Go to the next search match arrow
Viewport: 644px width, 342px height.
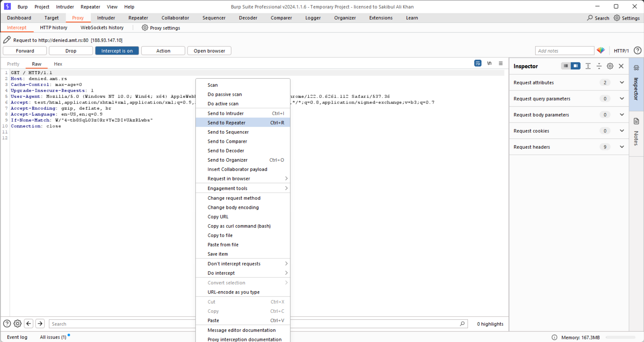pos(40,324)
